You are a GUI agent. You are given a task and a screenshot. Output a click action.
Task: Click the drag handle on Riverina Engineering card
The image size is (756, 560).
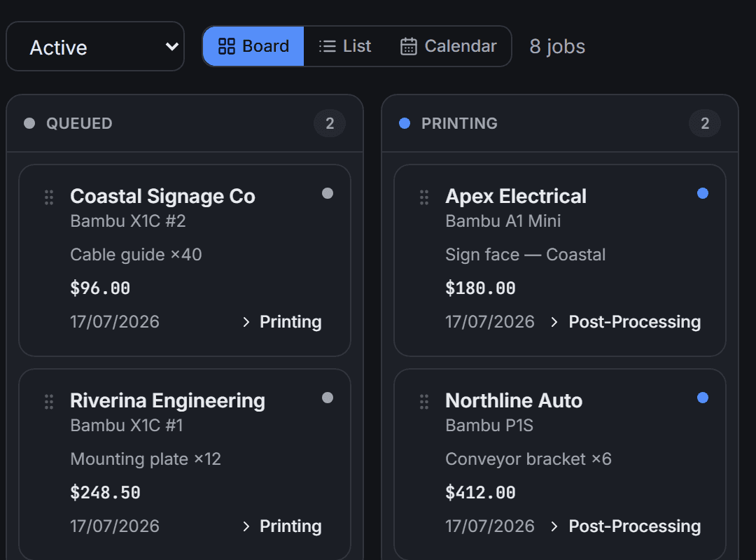49,402
